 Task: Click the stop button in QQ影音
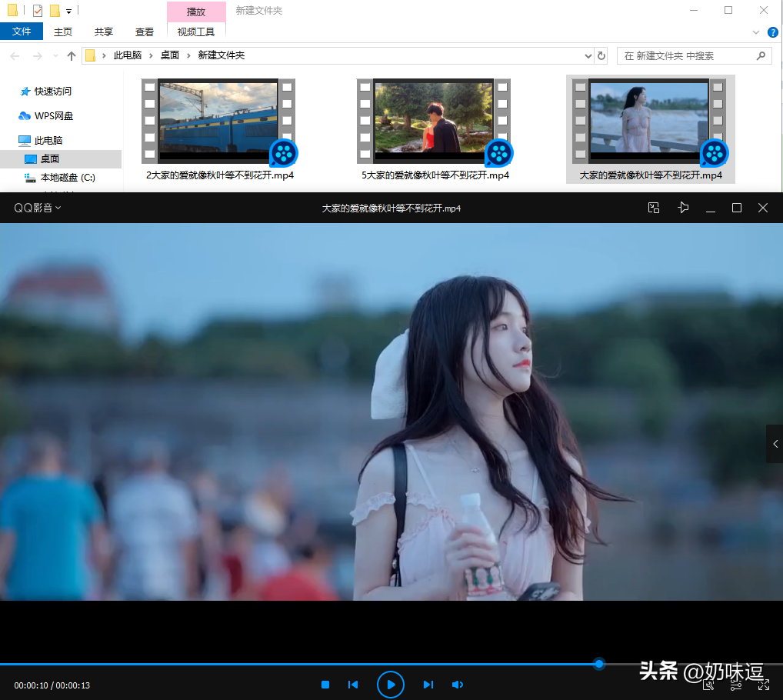point(325,685)
